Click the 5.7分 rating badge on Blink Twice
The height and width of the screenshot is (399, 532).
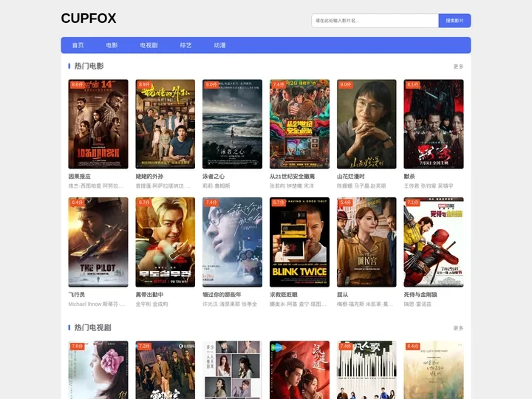(x=279, y=202)
